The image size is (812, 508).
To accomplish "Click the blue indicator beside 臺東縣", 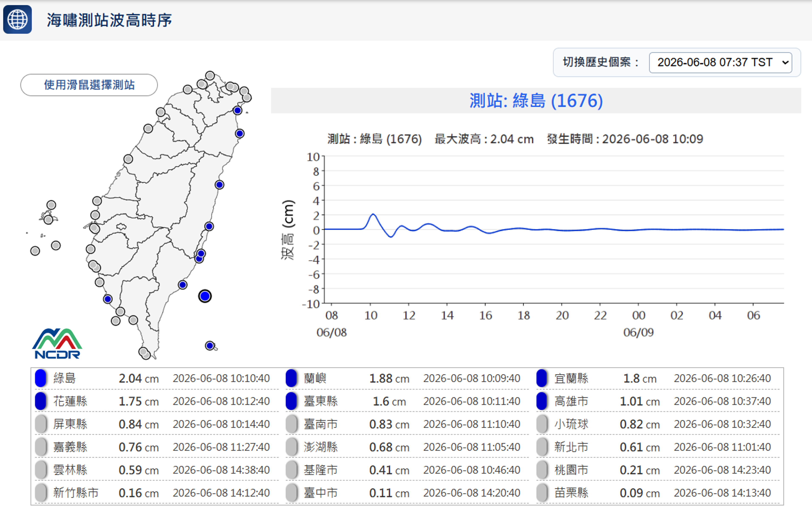I will (291, 401).
